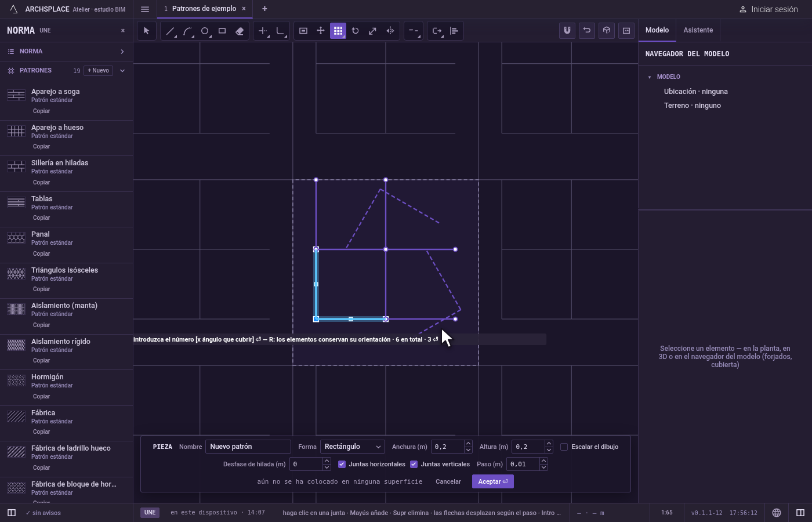Select the line drawing tool
Image resolution: width=812 pixels, height=522 pixels.
pyautogui.click(x=170, y=31)
